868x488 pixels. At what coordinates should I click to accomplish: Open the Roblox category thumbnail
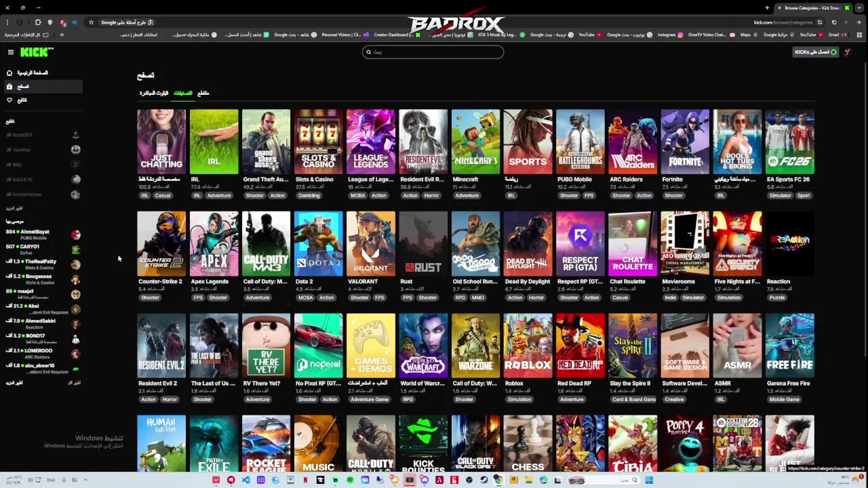[x=528, y=346]
